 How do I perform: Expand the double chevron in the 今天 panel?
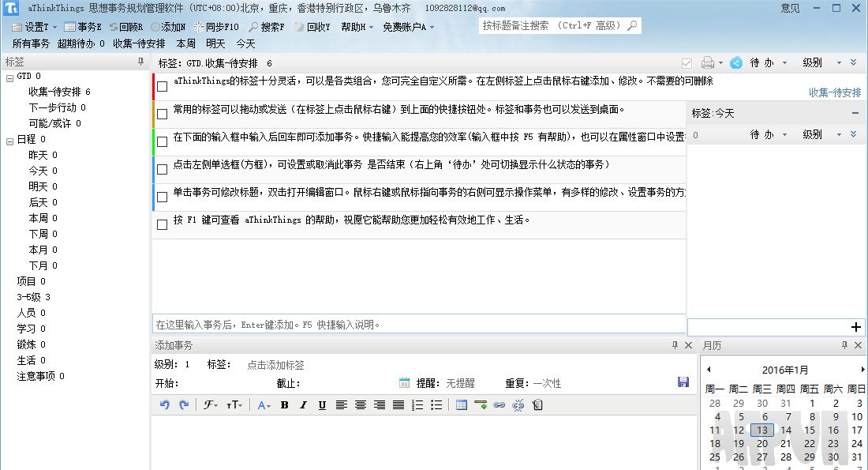(x=854, y=134)
